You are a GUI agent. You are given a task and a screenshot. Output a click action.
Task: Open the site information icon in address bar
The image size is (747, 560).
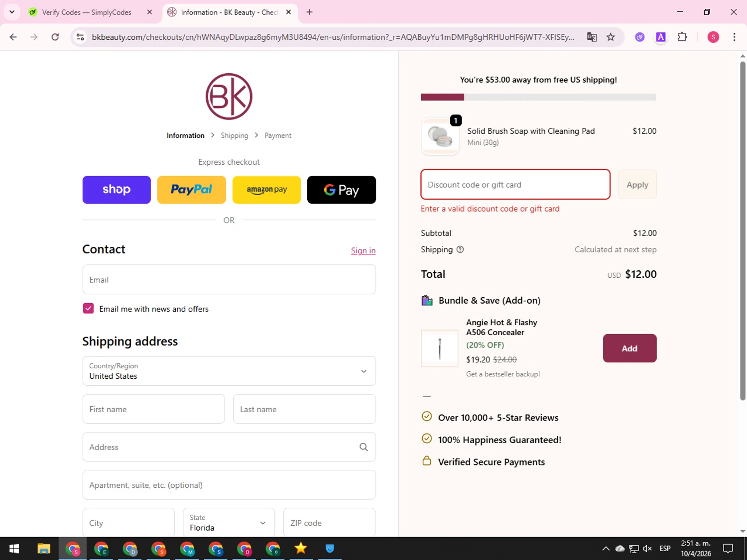[x=80, y=37]
